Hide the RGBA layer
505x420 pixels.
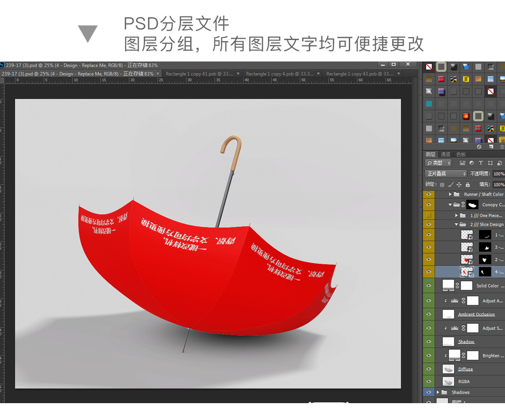(429, 381)
